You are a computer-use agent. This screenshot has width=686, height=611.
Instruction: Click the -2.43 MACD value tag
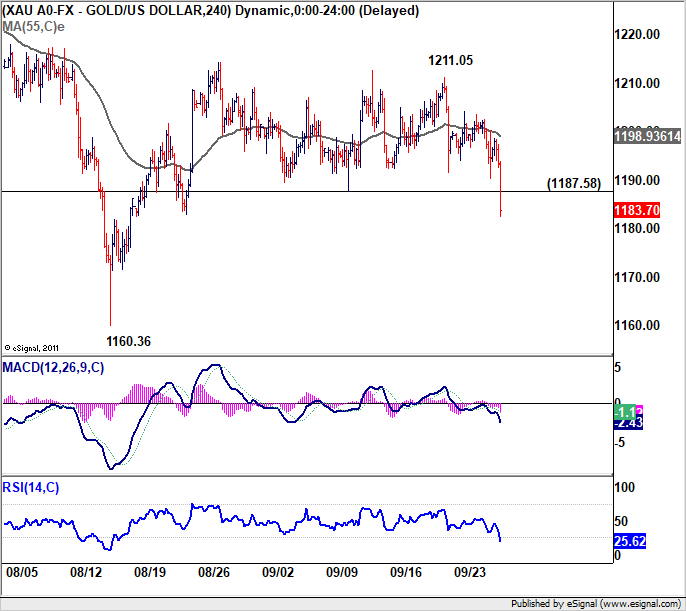628,423
